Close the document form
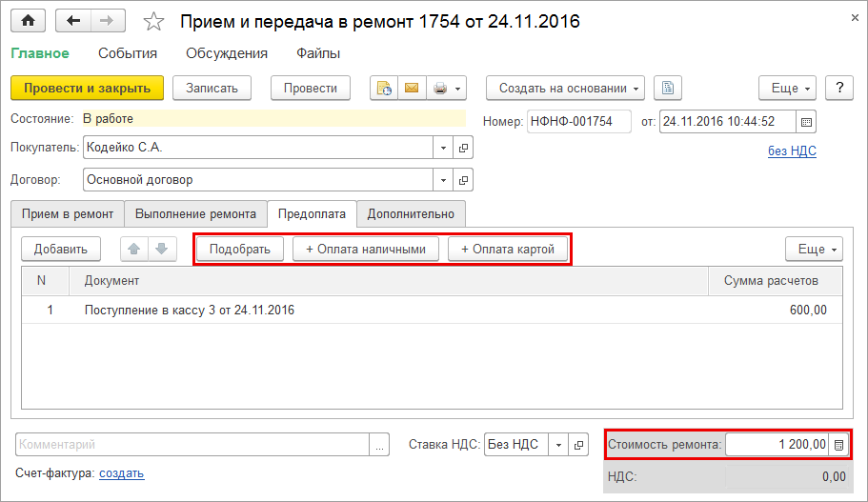This screenshot has width=868, height=502. [x=855, y=18]
